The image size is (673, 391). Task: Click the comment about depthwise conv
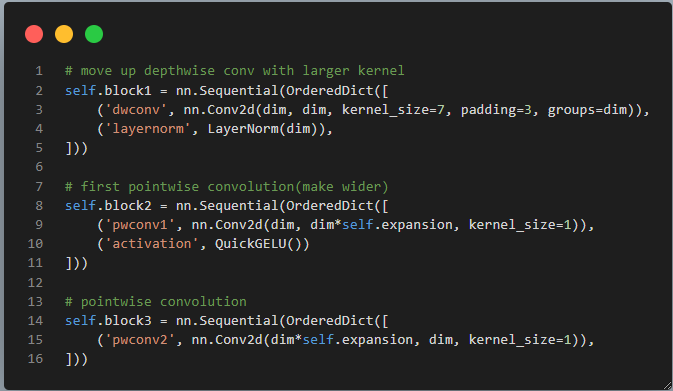tap(235, 71)
